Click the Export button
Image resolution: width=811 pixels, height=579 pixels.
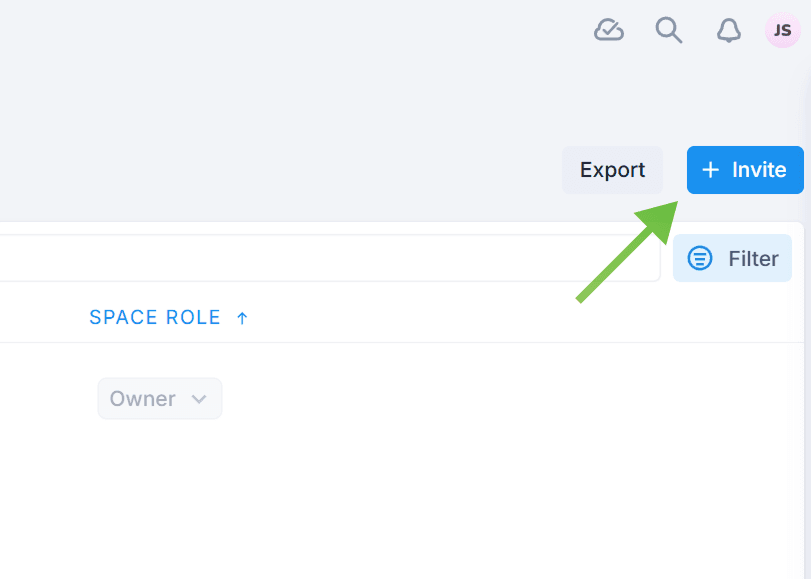click(612, 170)
